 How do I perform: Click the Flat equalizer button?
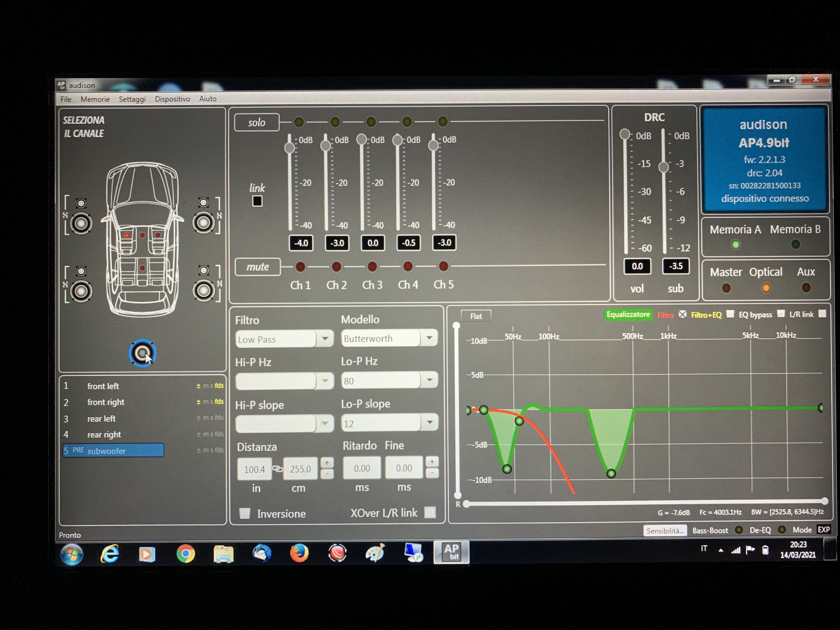tap(475, 316)
